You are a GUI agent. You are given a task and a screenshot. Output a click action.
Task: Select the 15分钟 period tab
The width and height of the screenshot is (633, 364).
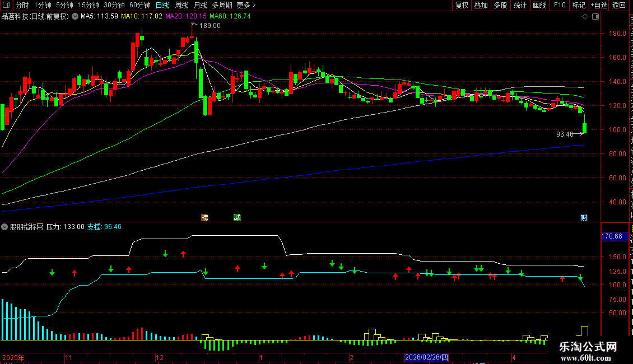(89, 5)
